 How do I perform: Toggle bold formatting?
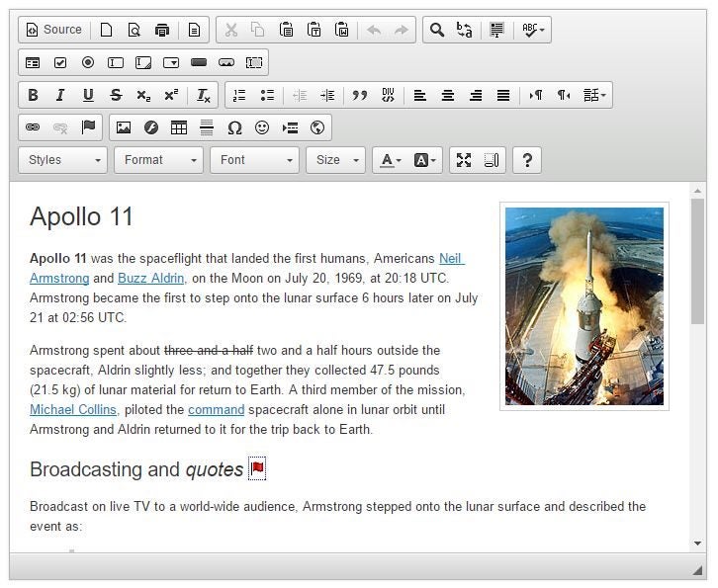[33, 95]
